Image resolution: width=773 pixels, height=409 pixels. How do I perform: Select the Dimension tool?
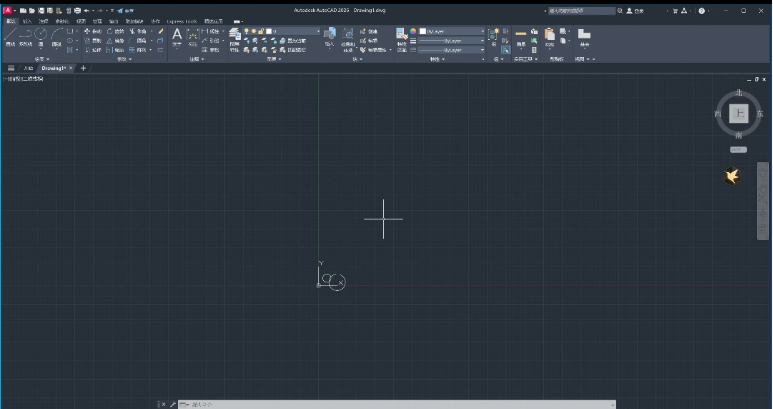coord(193,37)
